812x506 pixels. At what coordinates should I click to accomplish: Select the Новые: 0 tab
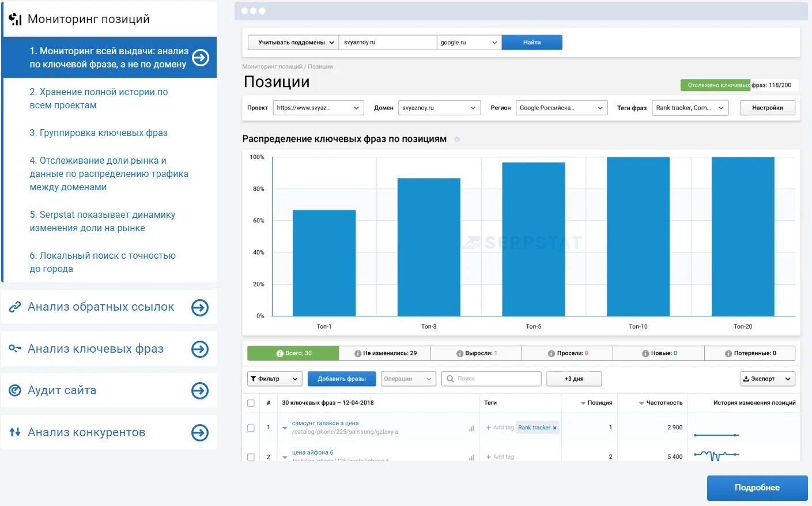coord(659,353)
